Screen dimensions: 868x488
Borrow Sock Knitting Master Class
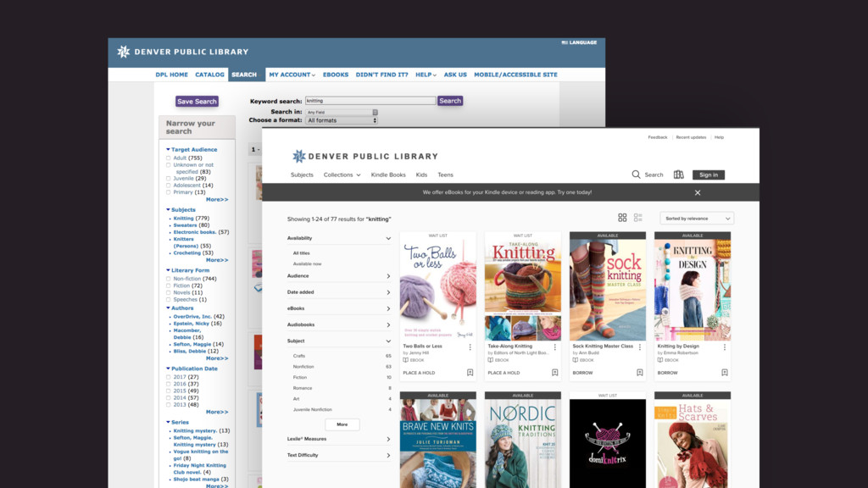tap(582, 373)
